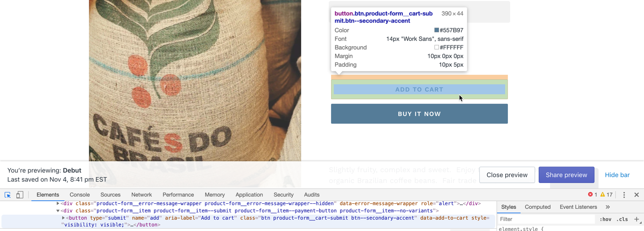Image resolution: width=644 pixels, height=231 pixels.
Task: Switch to the Elements tab
Action: click(48, 195)
